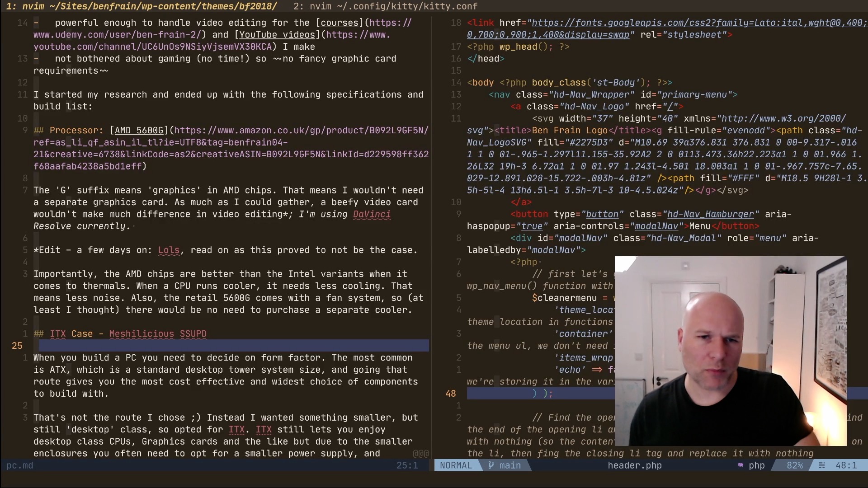Click the hd-Nav_Logo class value
This screenshot has height=488, width=868.
pos(594,107)
